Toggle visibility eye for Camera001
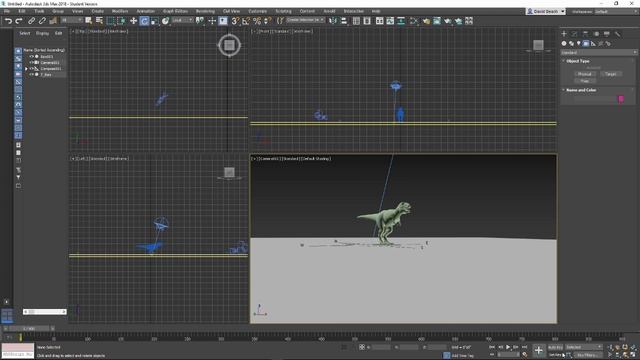640x360 pixels. (x=31, y=62)
